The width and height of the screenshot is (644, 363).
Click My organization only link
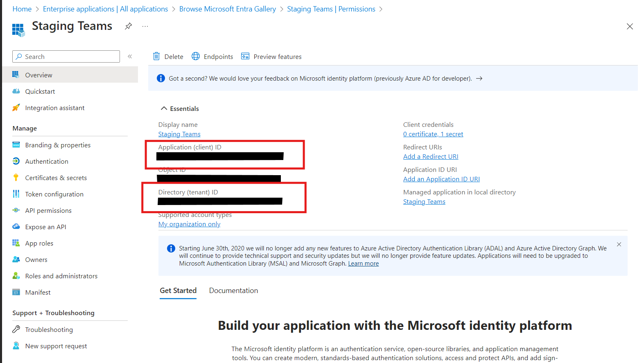(189, 224)
